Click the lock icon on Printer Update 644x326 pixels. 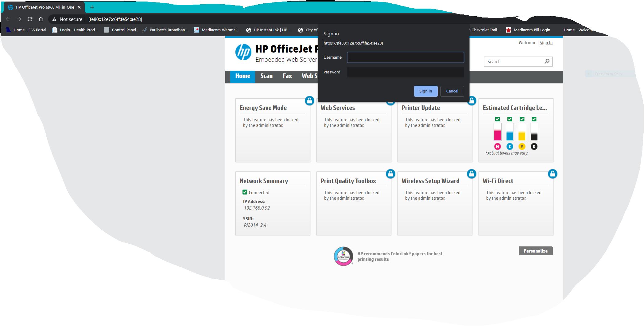[471, 100]
